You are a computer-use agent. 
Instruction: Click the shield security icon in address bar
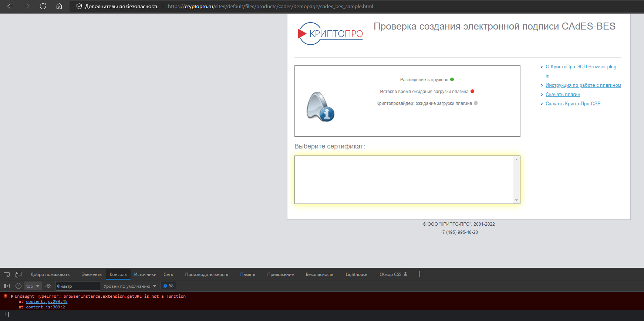point(79,6)
